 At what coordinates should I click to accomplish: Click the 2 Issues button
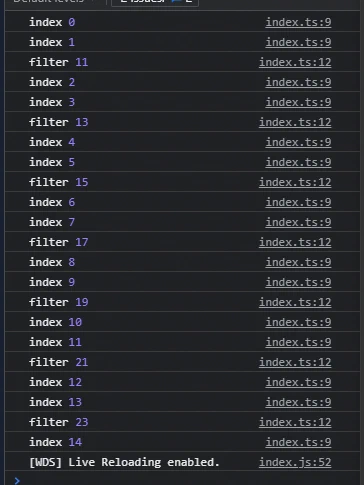tap(155, 2)
